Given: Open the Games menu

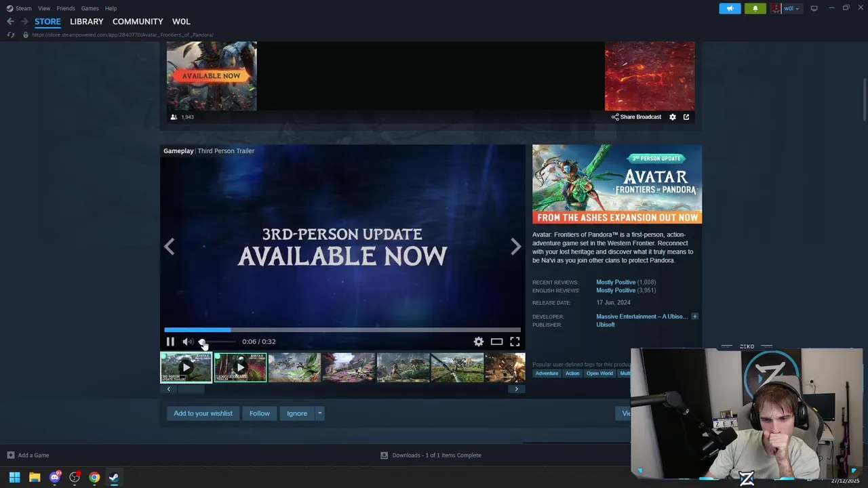Looking at the screenshot, I should tap(90, 8).
